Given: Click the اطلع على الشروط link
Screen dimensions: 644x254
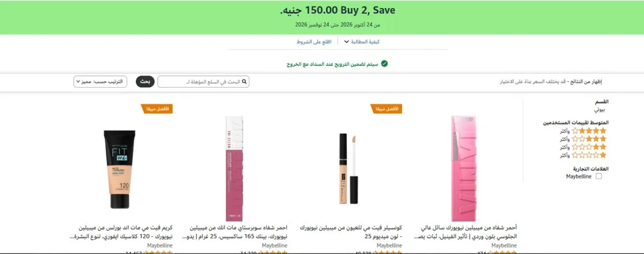Looking at the screenshot, I should click(314, 41).
